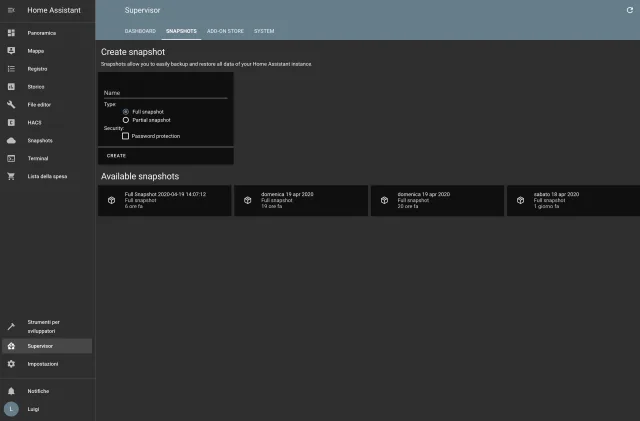Open the HACS sidebar icon
The image size is (640, 421).
pyautogui.click(x=11, y=123)
